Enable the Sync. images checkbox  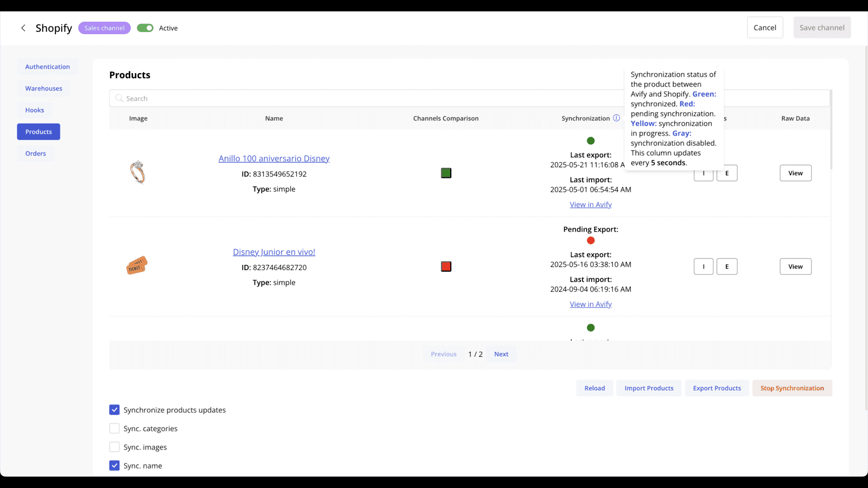[x=114, y=447]
